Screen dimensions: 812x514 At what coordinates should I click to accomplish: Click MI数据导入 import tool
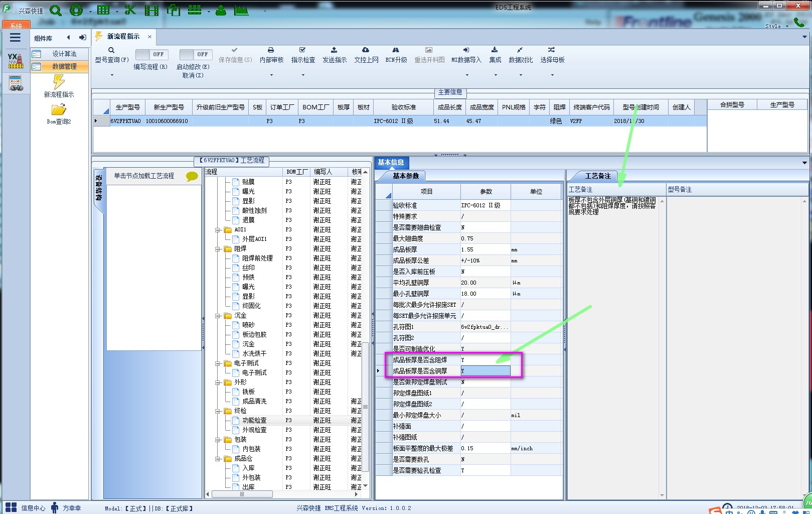click(466, 55)
